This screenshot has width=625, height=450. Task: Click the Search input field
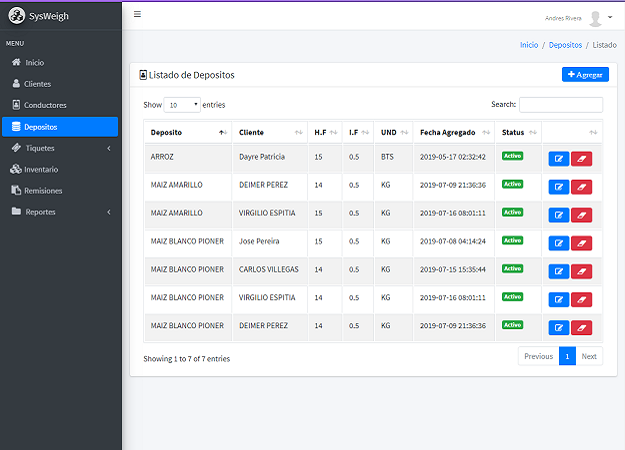coord(560,104)
